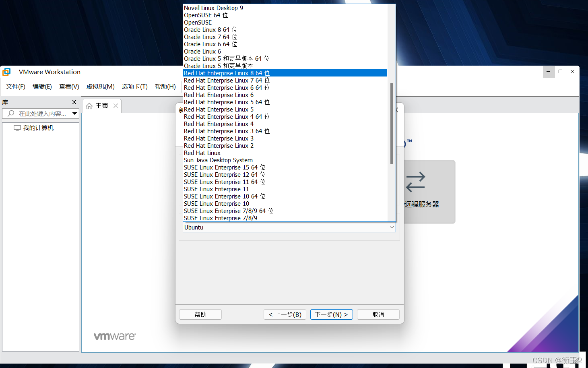Choose Red Hat Enterprise Linux 5 64 位
This screenshot has height=368, width=588.
pos(285,102)
